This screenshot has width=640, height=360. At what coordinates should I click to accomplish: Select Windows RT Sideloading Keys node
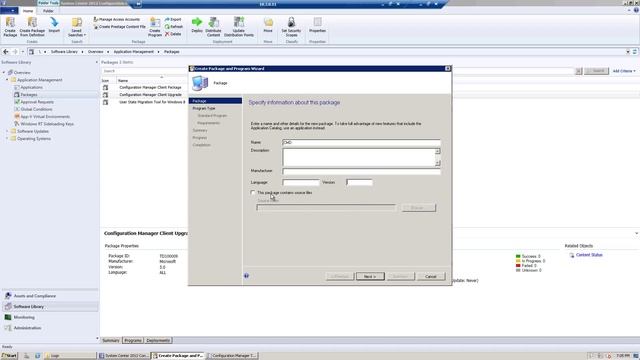point(47,124)
